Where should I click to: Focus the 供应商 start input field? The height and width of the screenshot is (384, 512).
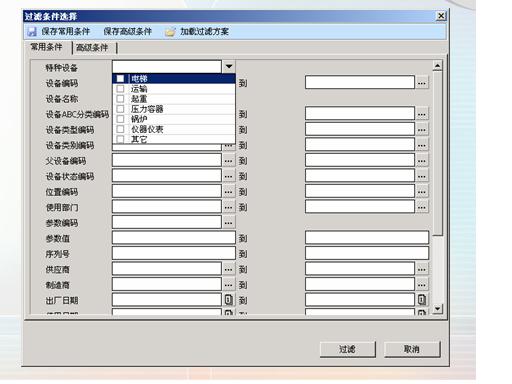[167, 269]
